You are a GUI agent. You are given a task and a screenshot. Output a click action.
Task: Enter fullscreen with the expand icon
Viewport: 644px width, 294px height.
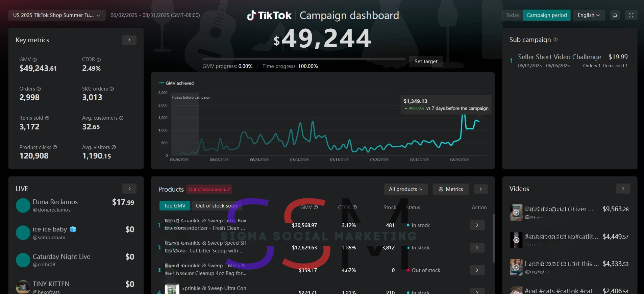[631, 15]
